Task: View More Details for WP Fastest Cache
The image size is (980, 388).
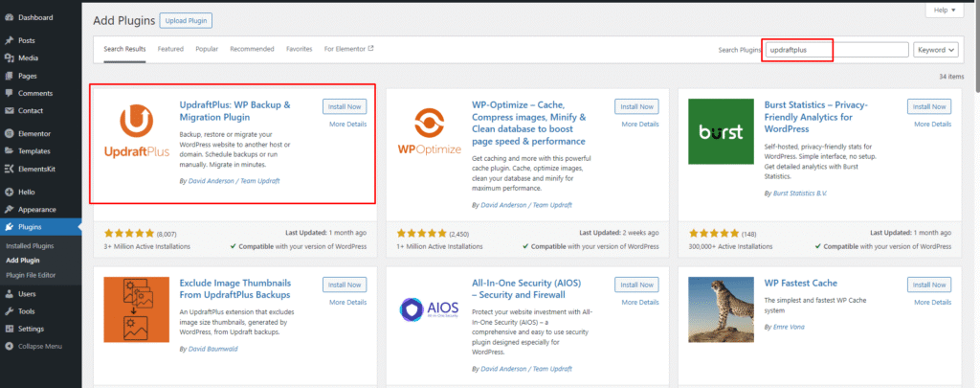Action: 932,303
